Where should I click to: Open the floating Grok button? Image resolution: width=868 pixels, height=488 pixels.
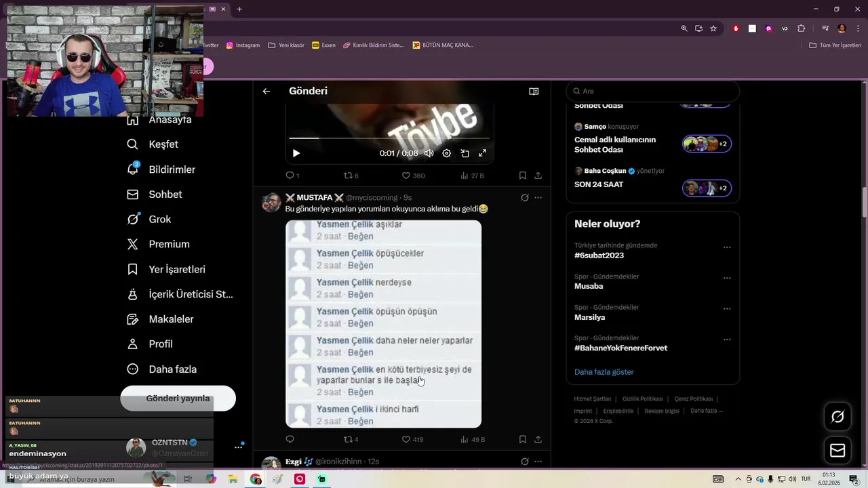837,417
